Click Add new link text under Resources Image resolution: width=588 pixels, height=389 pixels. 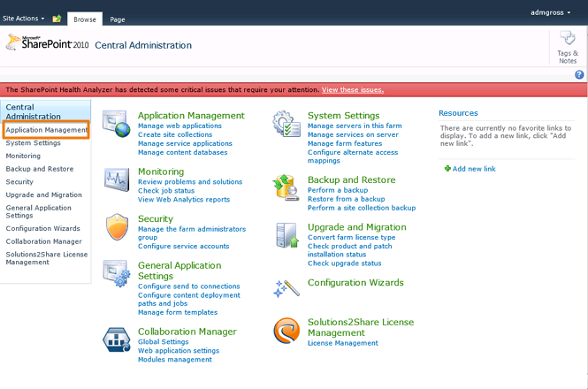pyautogui.click(x=474, y=169)
